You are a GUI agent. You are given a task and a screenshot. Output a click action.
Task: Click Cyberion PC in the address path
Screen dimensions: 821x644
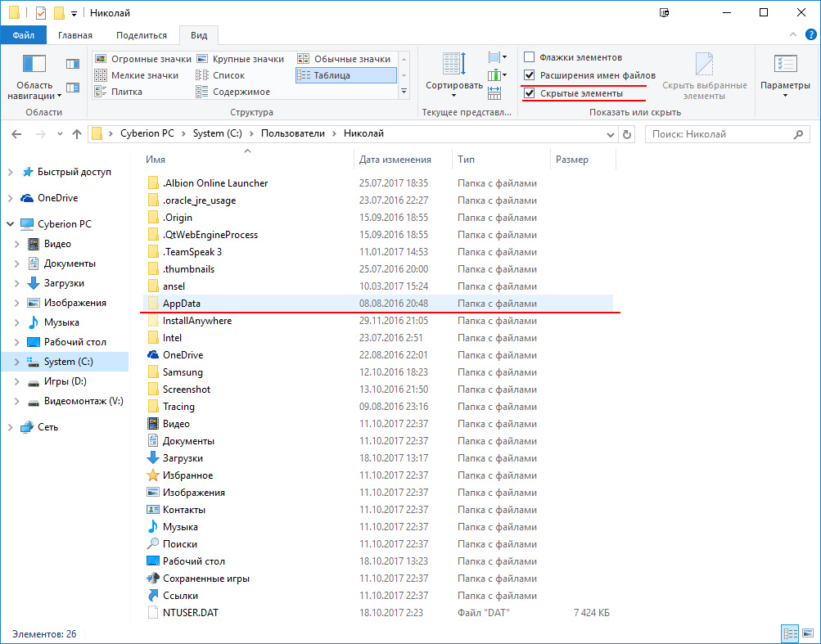click(x=147, y=133)
